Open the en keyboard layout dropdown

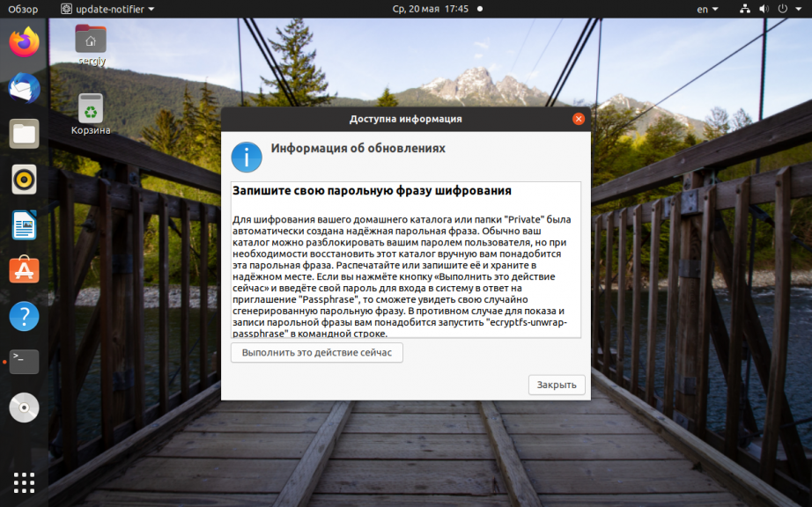pyautogui.click(x=707, y=9)
